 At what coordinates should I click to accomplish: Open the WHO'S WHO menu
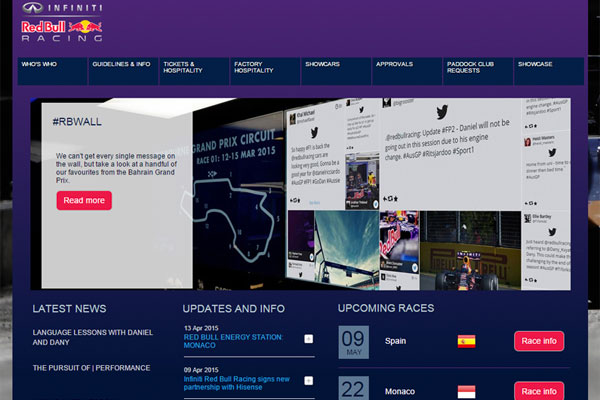click(52, 71)
